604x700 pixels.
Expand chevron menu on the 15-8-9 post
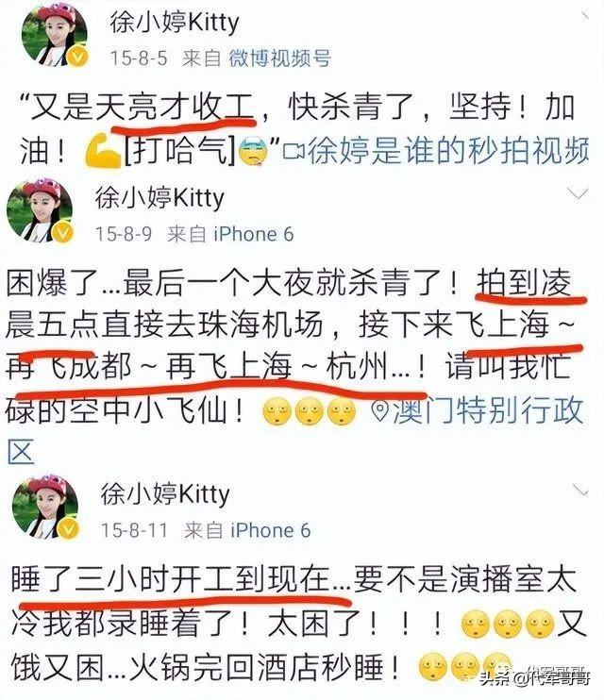coord(578,193)
